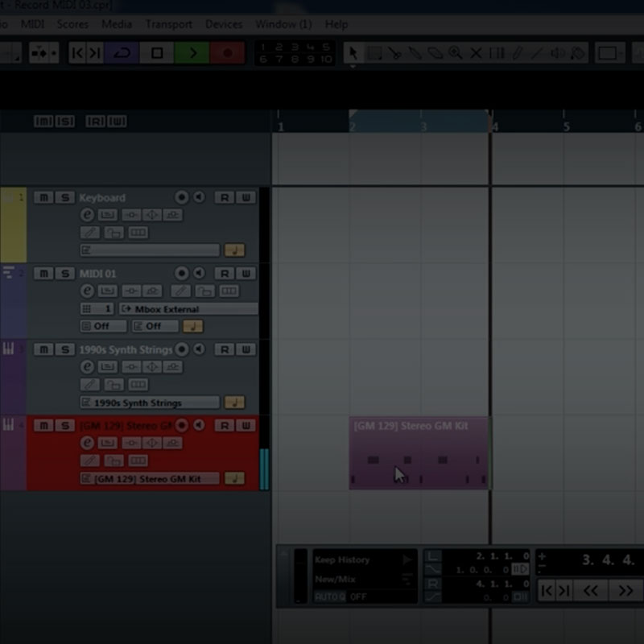Click the blue MIDI 01 track color strip
This screenshot has height=644, width=644.
click(x=14, y=301)
